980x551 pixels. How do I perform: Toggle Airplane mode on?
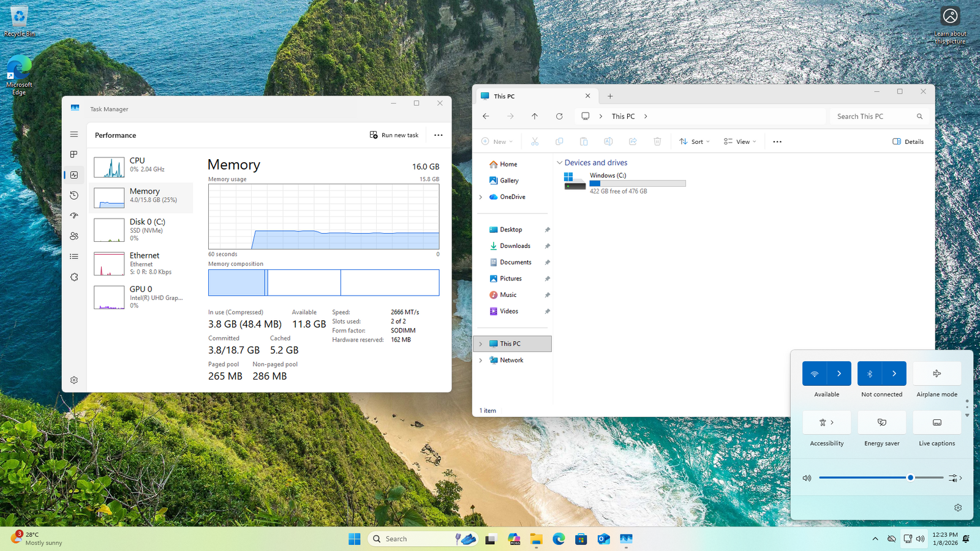point(937,373)
